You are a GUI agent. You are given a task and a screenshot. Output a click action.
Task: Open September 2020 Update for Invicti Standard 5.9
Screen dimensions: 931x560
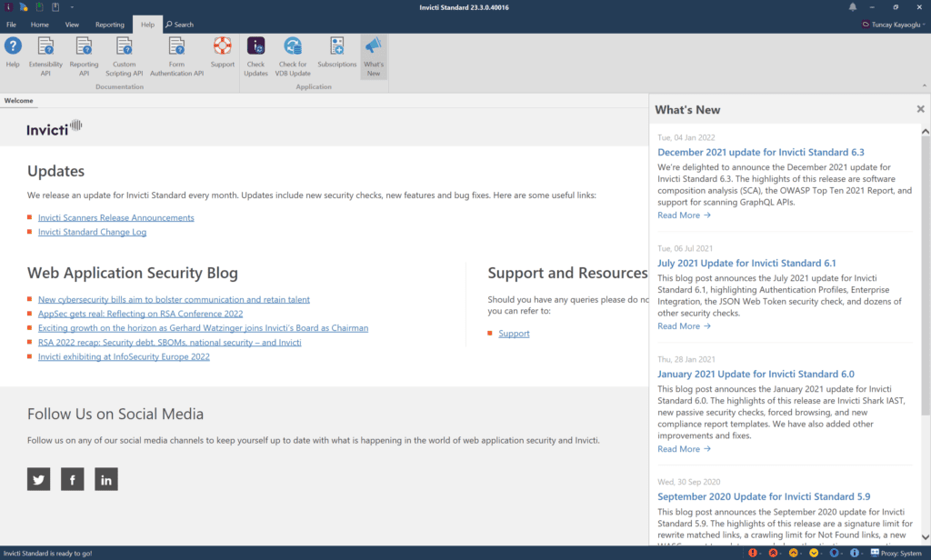click(764, 496)
